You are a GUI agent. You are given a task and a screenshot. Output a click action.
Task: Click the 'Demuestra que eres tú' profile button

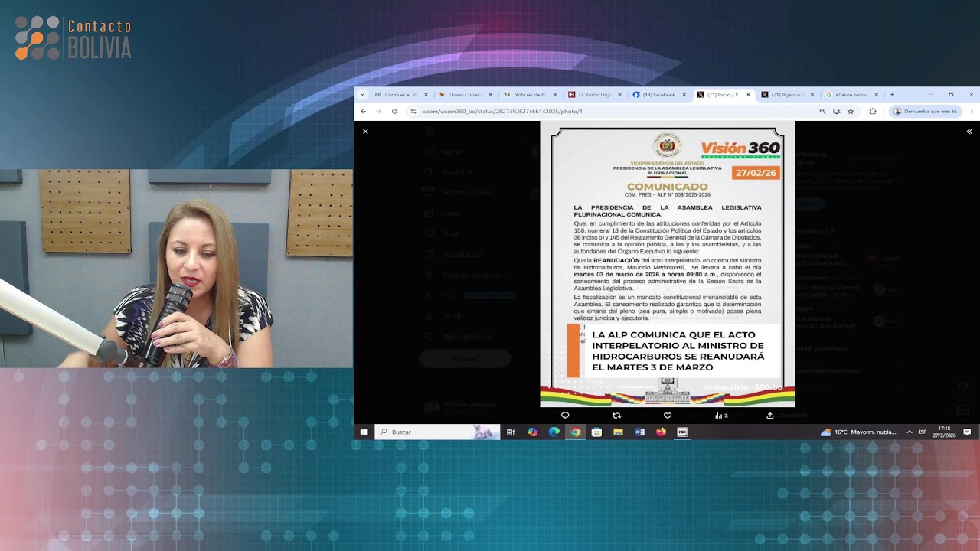926,111
